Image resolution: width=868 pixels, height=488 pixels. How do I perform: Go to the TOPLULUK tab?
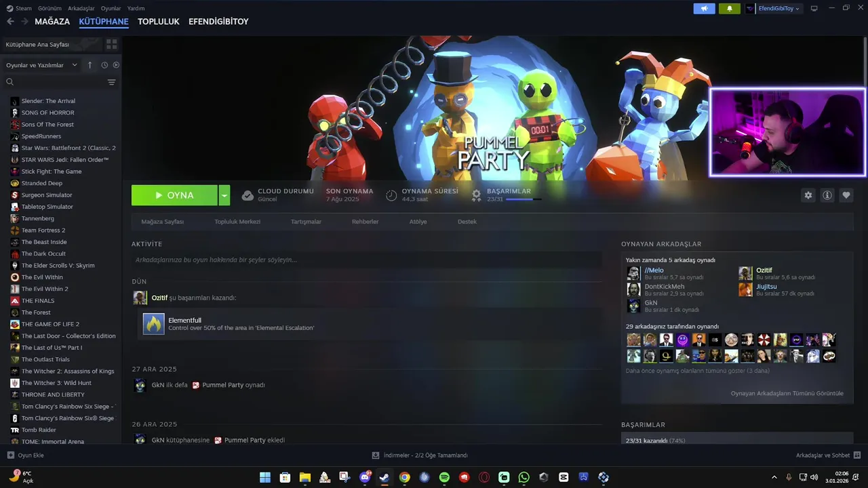159,22
